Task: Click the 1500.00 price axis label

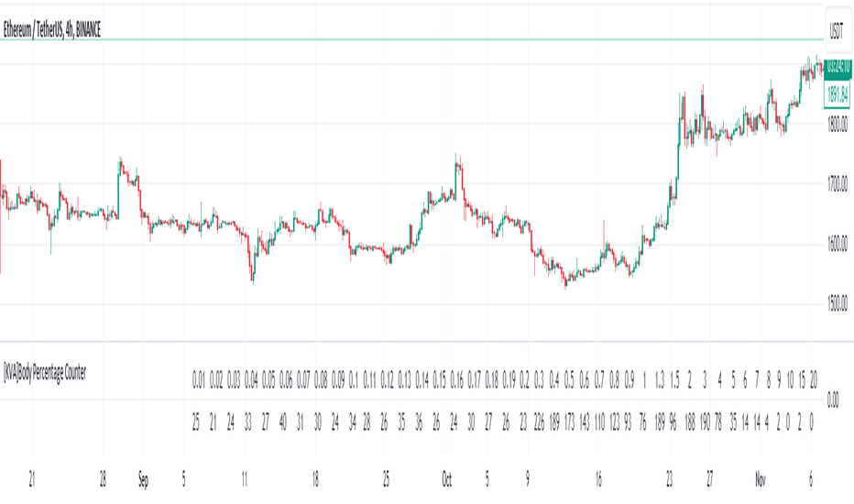Action: [x=838, y=303]
